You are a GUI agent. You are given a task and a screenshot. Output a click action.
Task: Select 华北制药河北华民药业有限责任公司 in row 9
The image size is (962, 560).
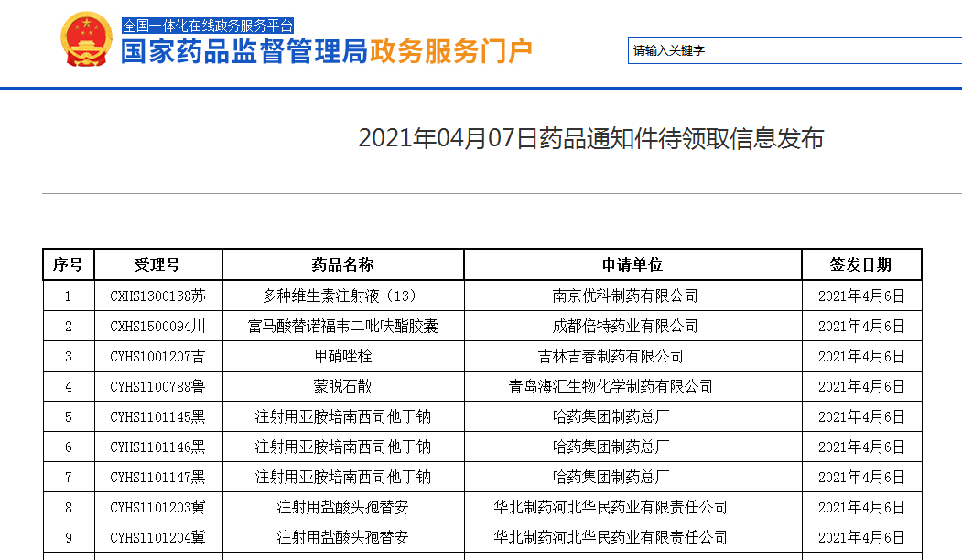pos(632,537)
